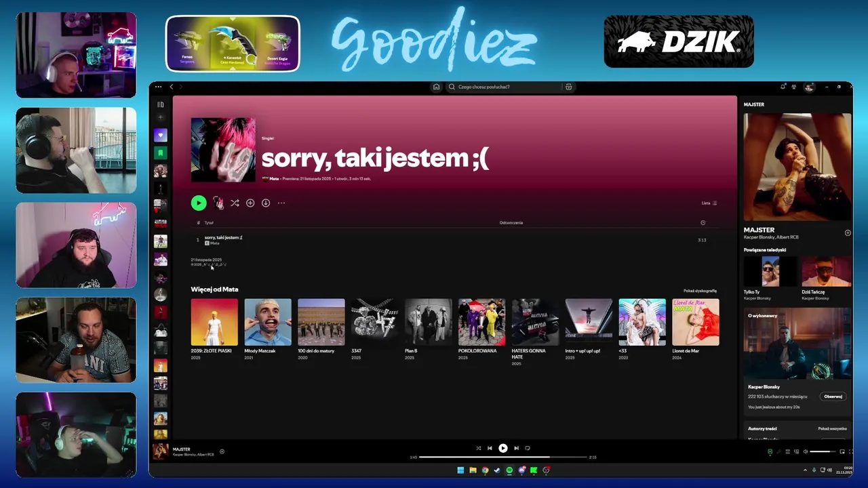Open the three-dot Spotify app menu
The width and height of the screenshot is (868, 488).
pos(158,87)
